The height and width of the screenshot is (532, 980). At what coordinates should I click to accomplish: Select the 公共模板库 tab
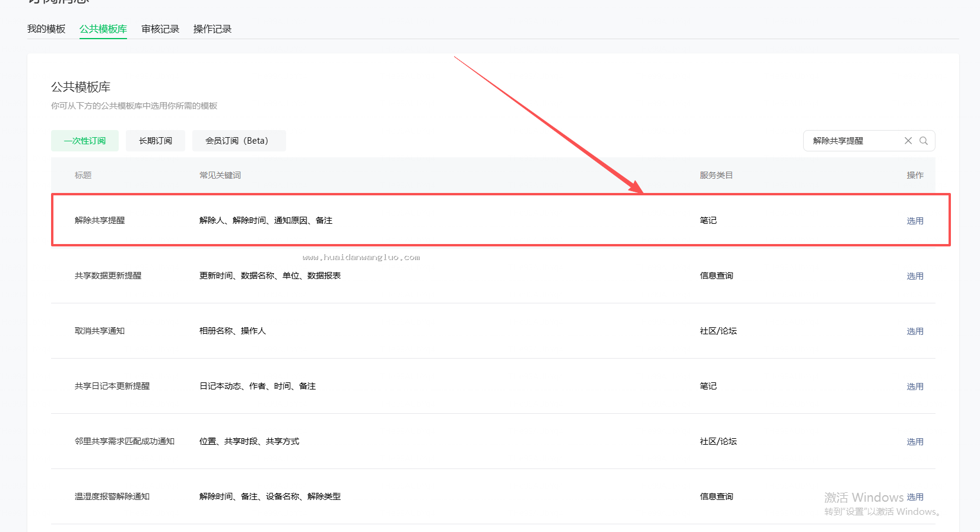click(x=103, y=29)
